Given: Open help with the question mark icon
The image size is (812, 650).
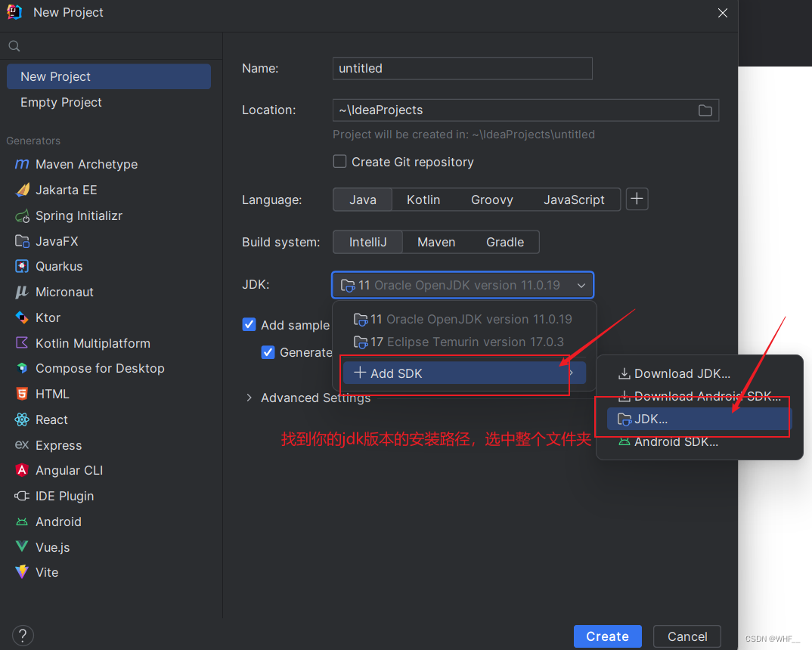Looking at the screenshot, I should [x=23, y=636].
